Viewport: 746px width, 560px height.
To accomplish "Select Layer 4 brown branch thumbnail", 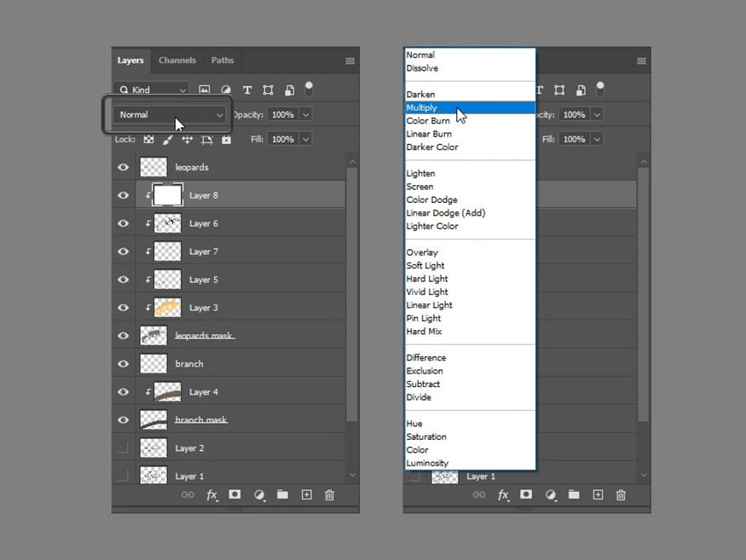I will pos(167,391).
